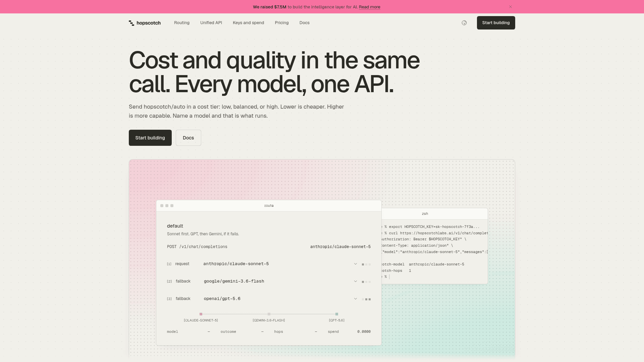Select the google/gemini-3.6-flash model name
This screenshot has width=644, height=362.
tap(234, 281)
